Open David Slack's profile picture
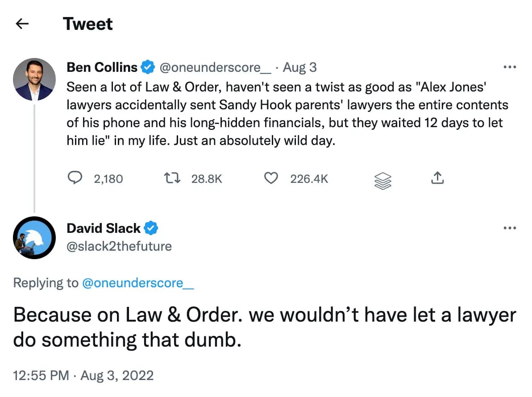The width and height of the screenshot is (532, 397). click(34, 238)
